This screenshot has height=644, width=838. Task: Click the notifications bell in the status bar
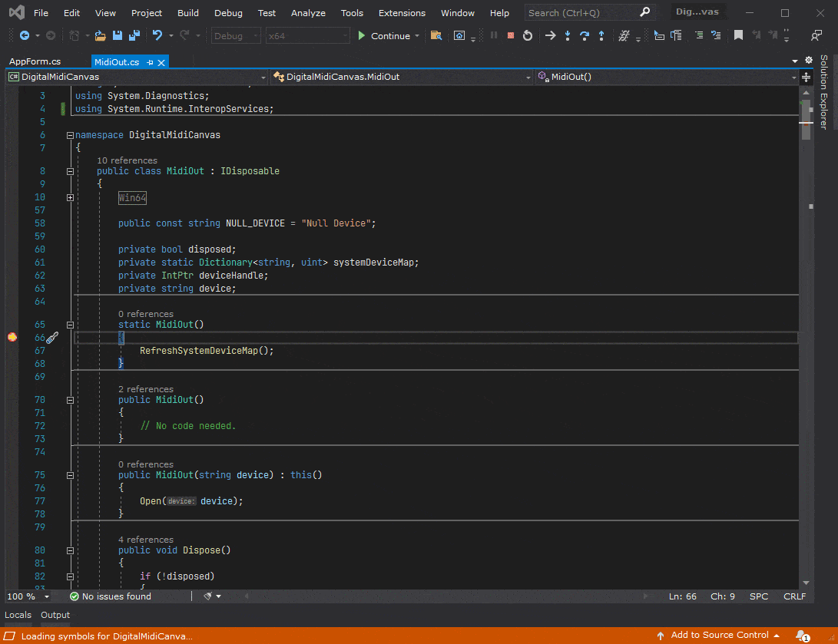click(x=802, y=636)
